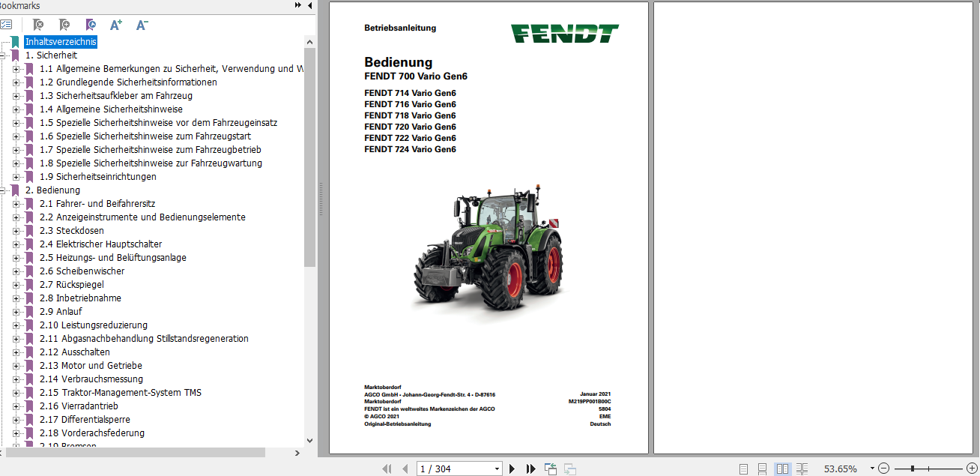Click the bookmark icon beside Inhaltsverzeichnis

15,42
